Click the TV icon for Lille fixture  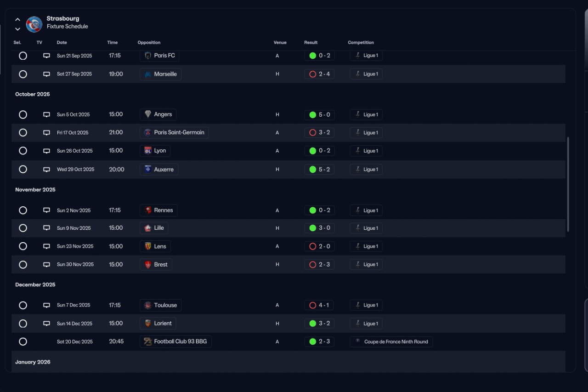tap(46, 228)
